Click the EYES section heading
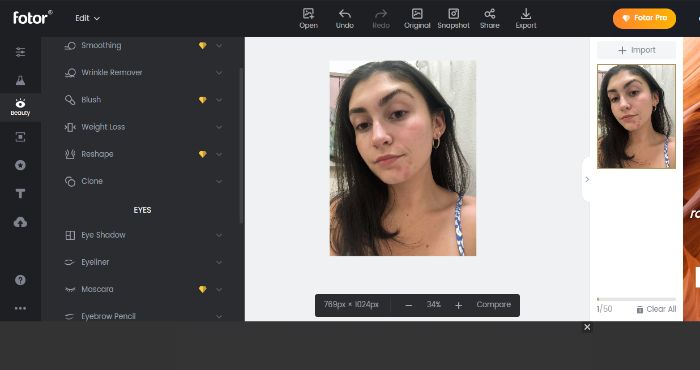700x370 pixels. [x=142, y=210]
